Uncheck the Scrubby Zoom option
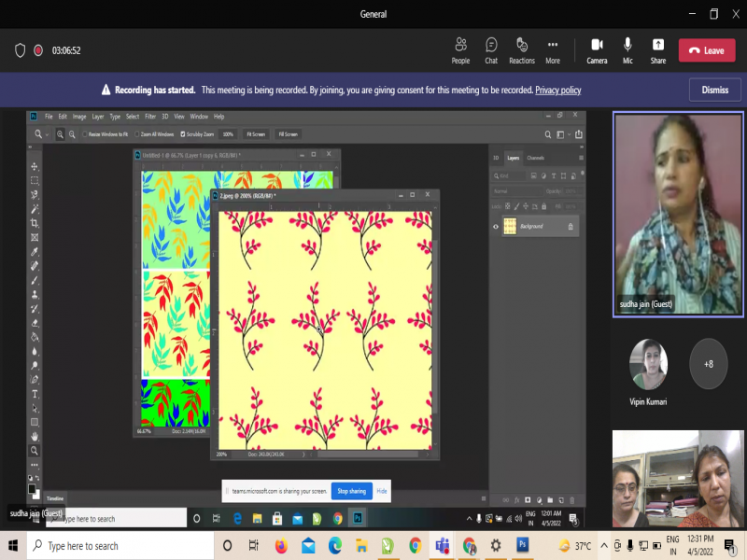The width and height of the screenshot is (747, 560). pos(181,134)
